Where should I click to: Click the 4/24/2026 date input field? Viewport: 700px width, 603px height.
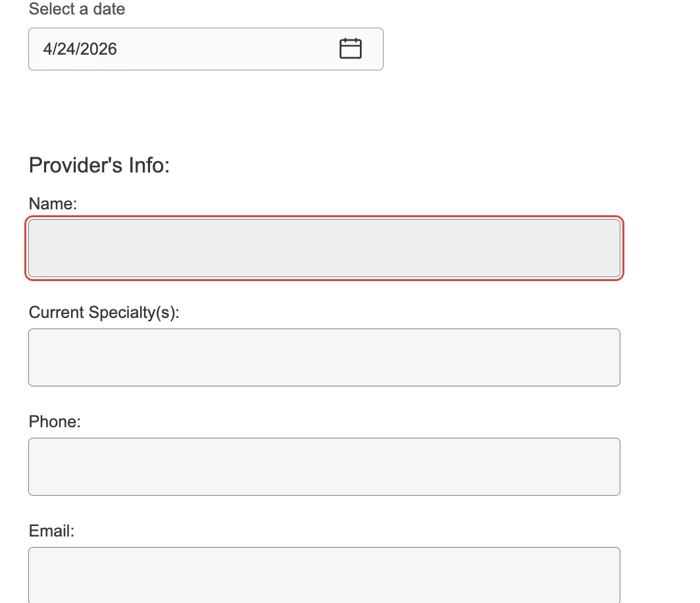pos(206,49)
